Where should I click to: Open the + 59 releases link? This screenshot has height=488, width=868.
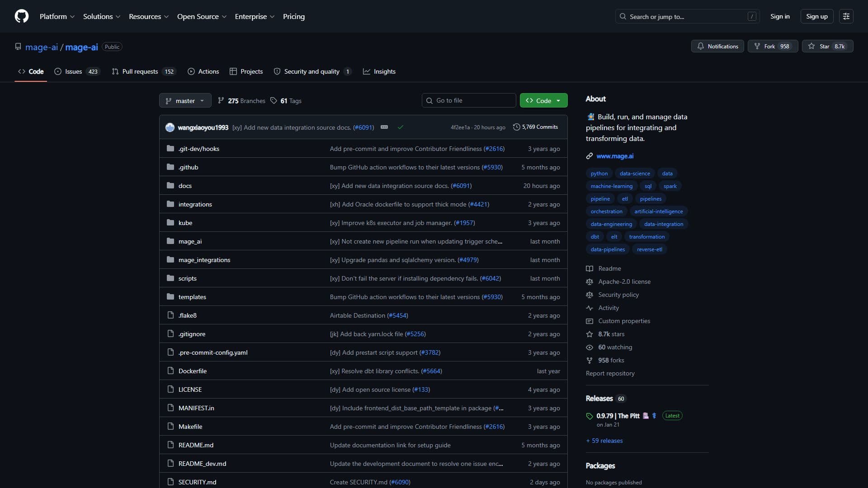(604, 441)
